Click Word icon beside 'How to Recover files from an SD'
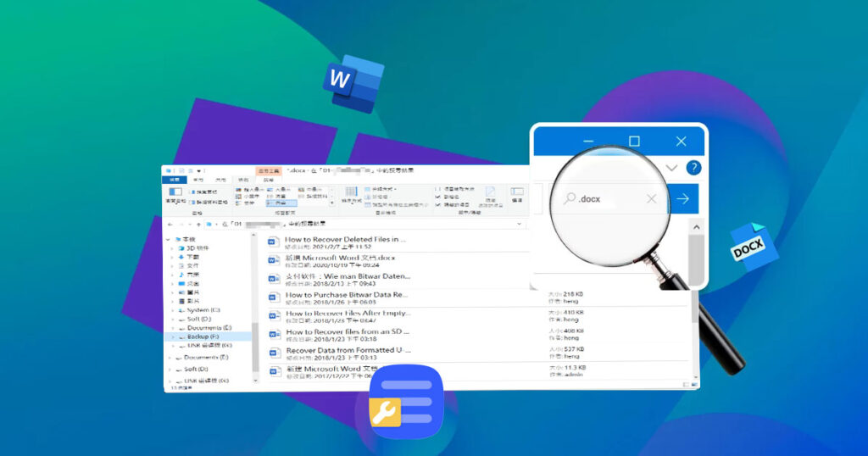 tap(274, 334)
